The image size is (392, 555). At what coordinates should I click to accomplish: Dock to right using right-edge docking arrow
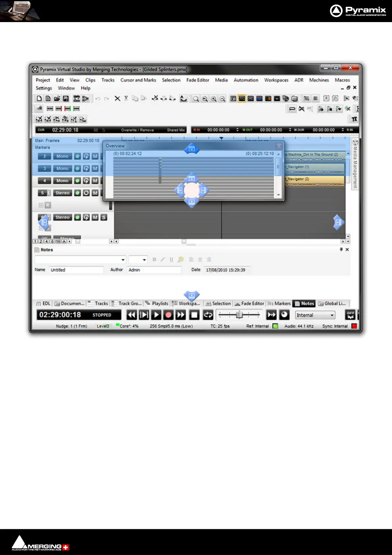(338, 222)
